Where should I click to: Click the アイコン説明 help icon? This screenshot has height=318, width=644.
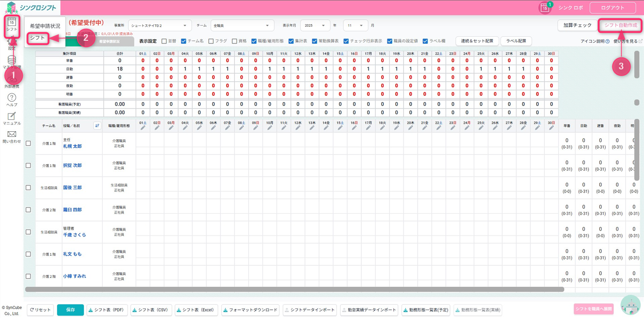tap(607, 42)
